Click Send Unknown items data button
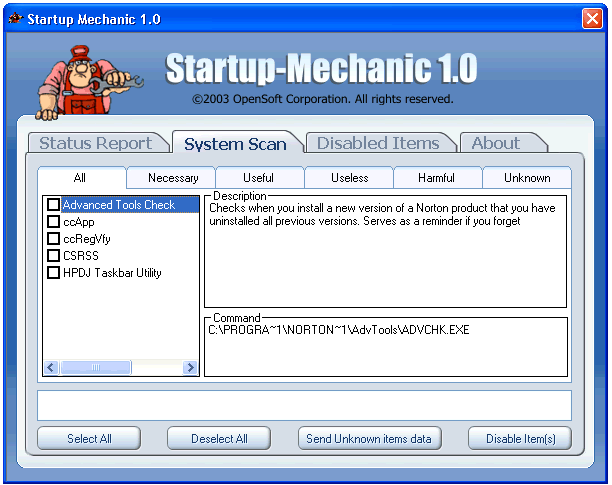The image size is (612, 485). (x=370, y=439)
